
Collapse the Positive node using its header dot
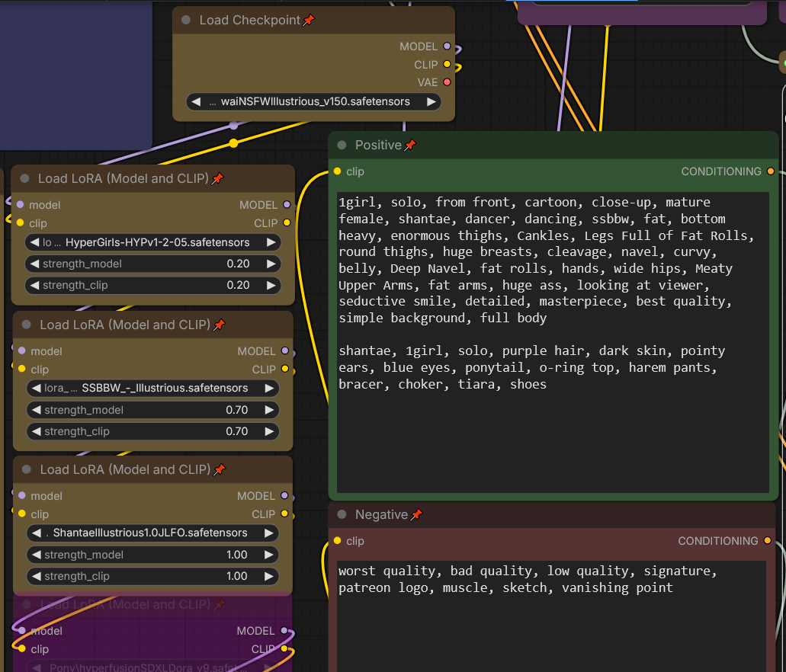click(342, 145)
